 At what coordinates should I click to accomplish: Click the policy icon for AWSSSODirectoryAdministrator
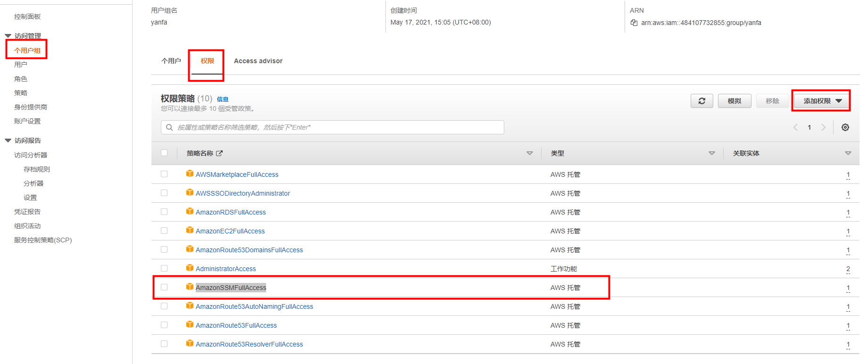coord(190,192)
